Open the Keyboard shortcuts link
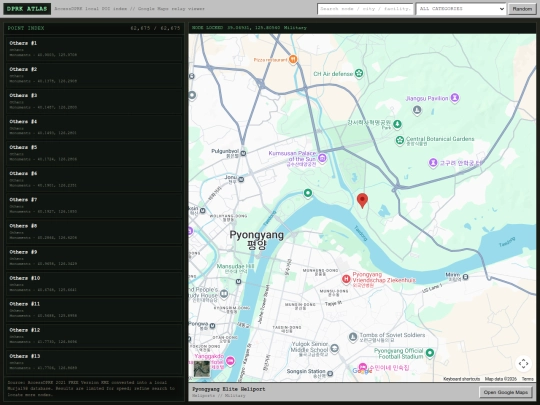The height and width of the screenshot is (405, 540). pyautogui.click(x=461, y=379)
